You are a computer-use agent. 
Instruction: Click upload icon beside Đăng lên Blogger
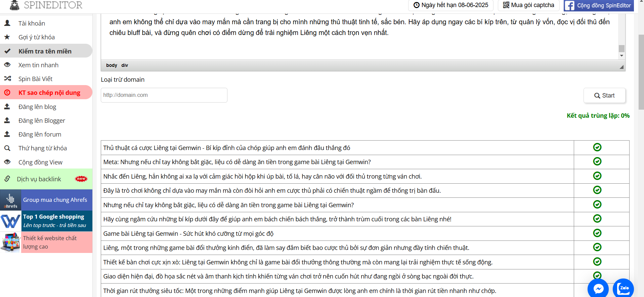pos(7,120)
